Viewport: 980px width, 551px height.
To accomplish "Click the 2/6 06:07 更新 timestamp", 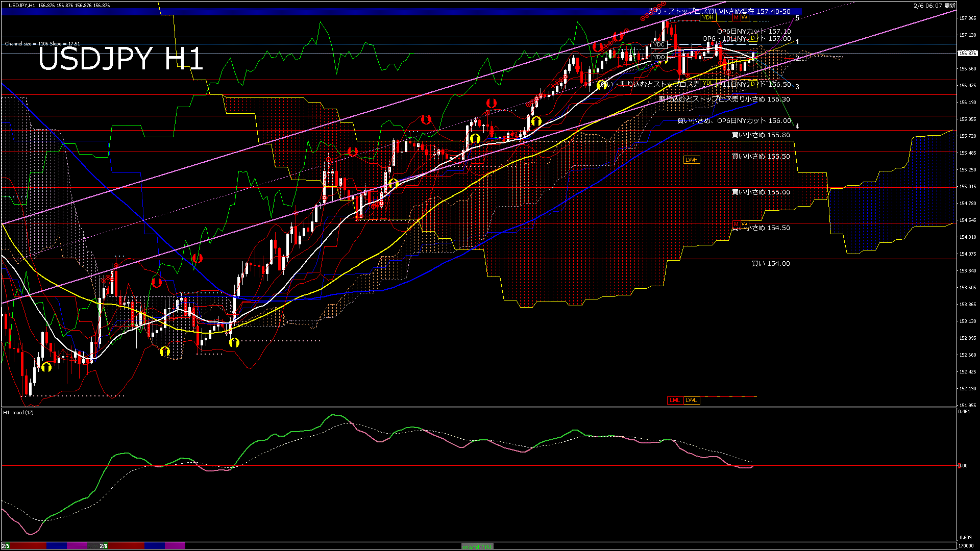I will (934, 6).
